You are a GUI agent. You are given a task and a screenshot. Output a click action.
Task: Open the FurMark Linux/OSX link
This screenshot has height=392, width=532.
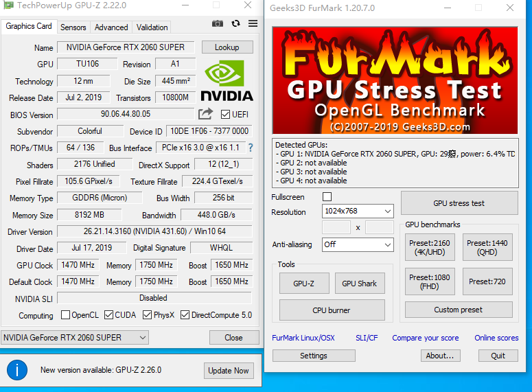point(303,338)
